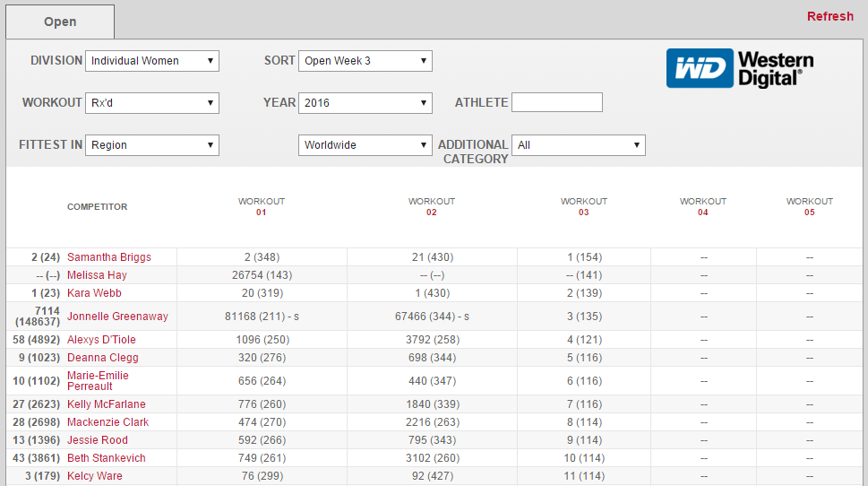Select Jessie Rood score 592 (266)
The width and height of the screenshot is (868, 486).
coord(262,440)
